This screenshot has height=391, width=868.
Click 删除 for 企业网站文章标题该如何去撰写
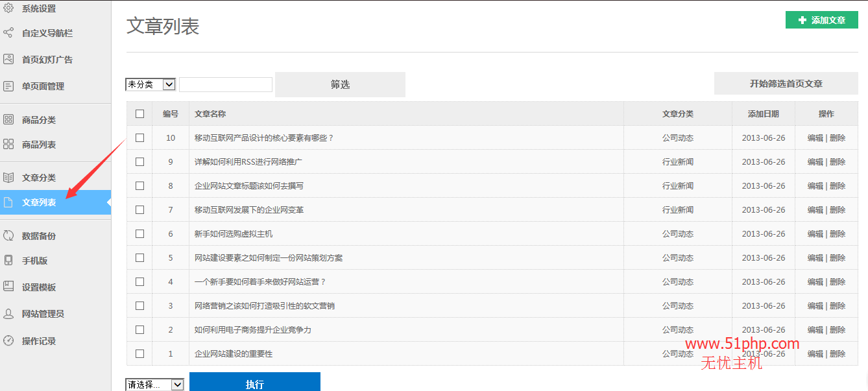(x=838, y=185)
